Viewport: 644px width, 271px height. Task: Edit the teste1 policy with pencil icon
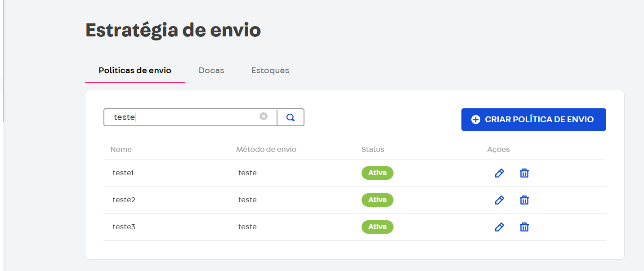499,173
